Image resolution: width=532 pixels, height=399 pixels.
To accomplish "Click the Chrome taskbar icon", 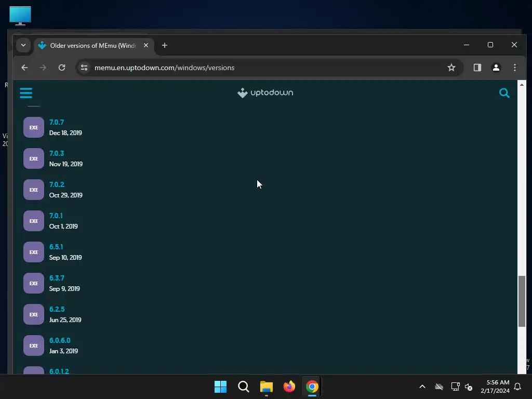I will [312, 387].
